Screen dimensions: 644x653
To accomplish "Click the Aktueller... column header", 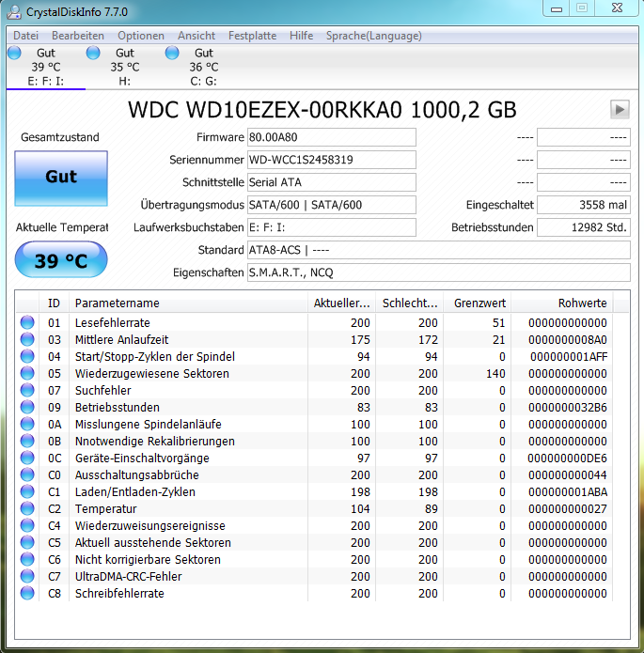I will click(342, 303).
